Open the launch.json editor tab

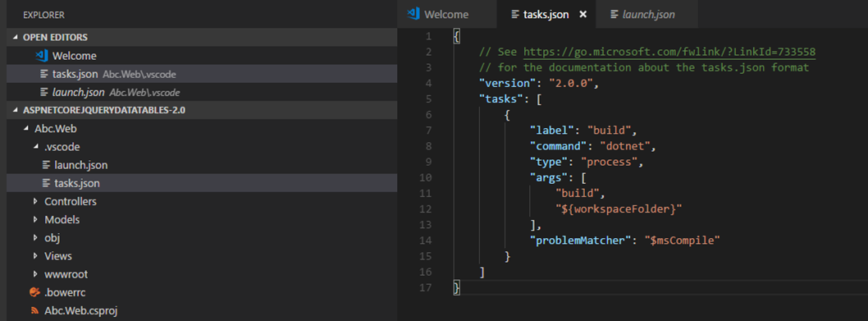(647, 15)
